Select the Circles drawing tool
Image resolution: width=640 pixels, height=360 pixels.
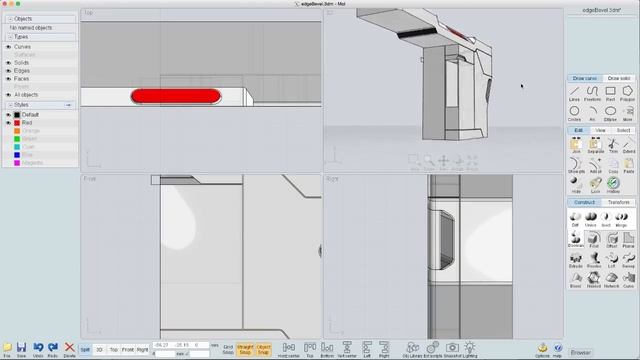(574, 114)
